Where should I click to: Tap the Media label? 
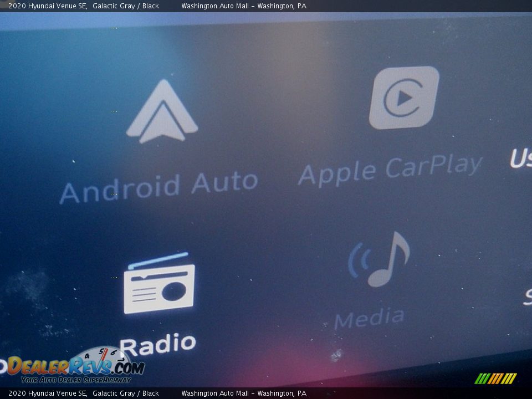[369, 319]
